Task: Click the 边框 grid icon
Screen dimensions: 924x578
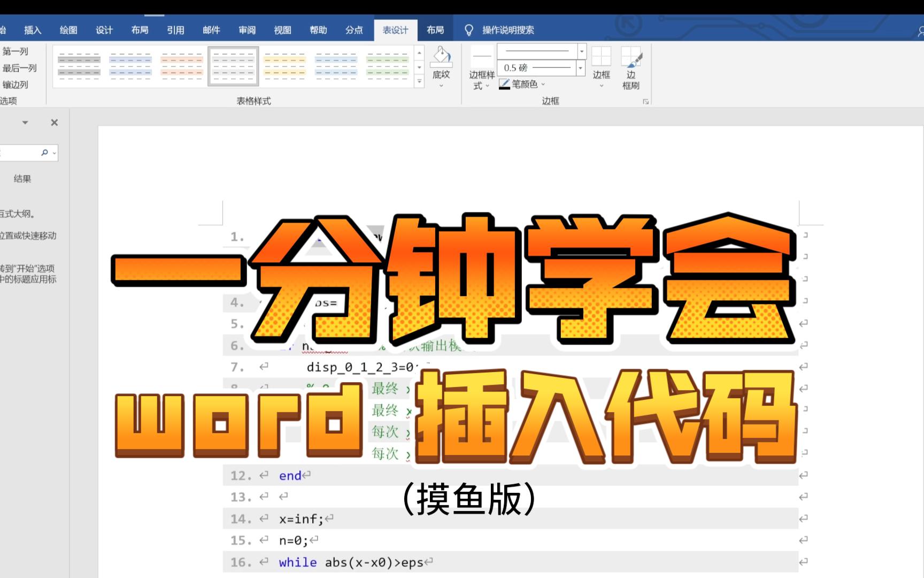Action: (601, 56)
